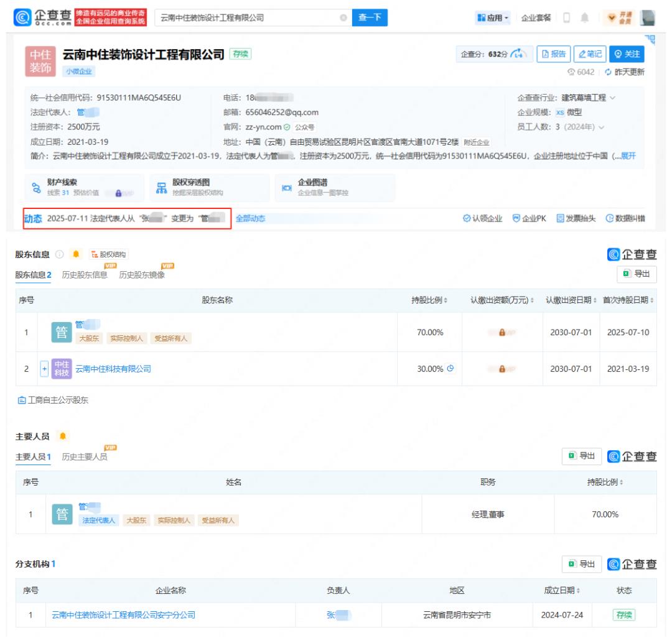This screenshot has width=672, height=643.
Task: Expand the 企查查行业 建筑幕墙工程 chevron
Action: [x=612, y=98]
